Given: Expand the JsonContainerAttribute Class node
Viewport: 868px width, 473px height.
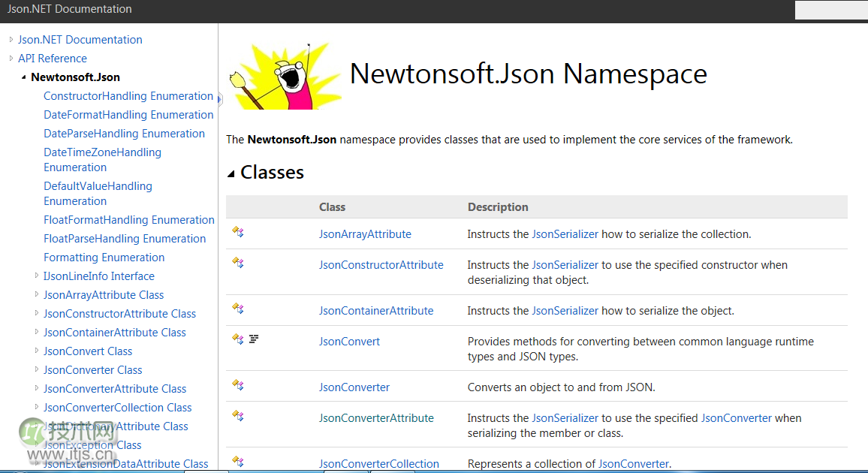Looking at the screenshot, I should (x=37, y=332).
